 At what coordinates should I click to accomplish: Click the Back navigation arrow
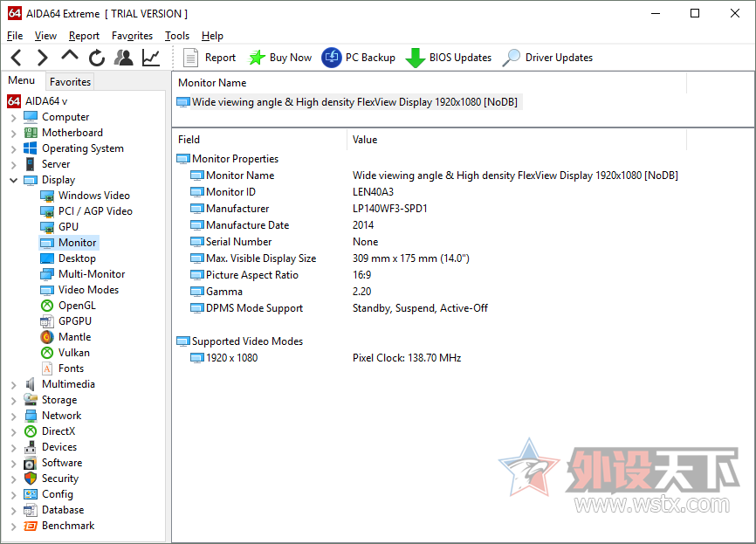pyautogui.click(x=16, y=58)
